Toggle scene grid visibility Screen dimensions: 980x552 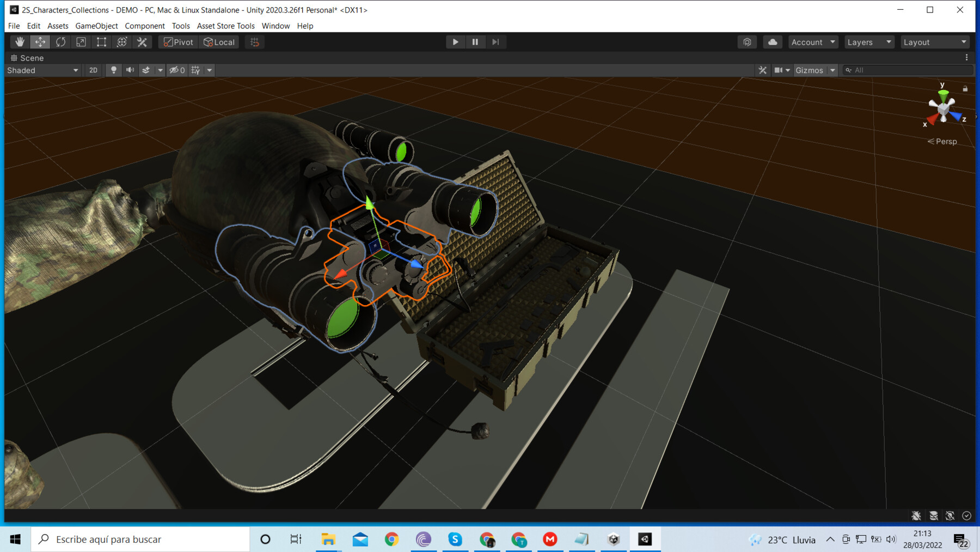tap(195, 70)
